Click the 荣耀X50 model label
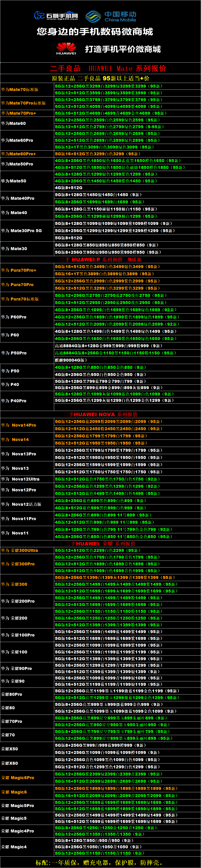 coord(10,749)
